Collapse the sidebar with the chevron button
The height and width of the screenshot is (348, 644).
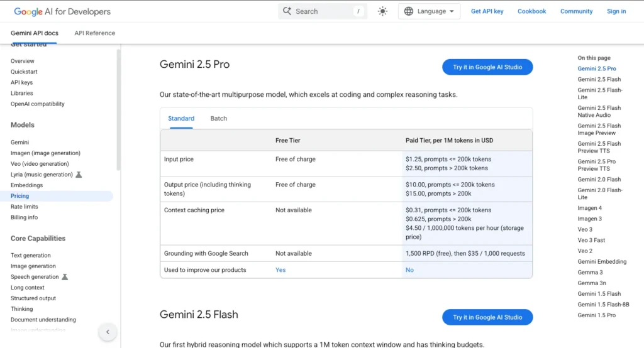tap(108, 332)
